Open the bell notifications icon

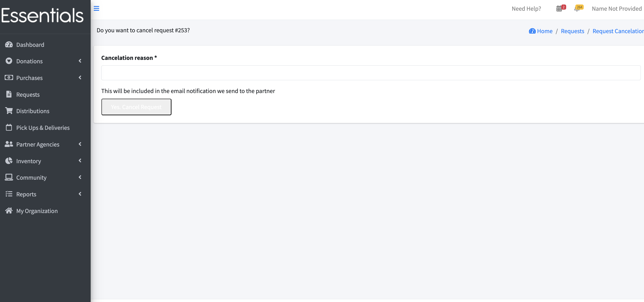pos(577,9)
